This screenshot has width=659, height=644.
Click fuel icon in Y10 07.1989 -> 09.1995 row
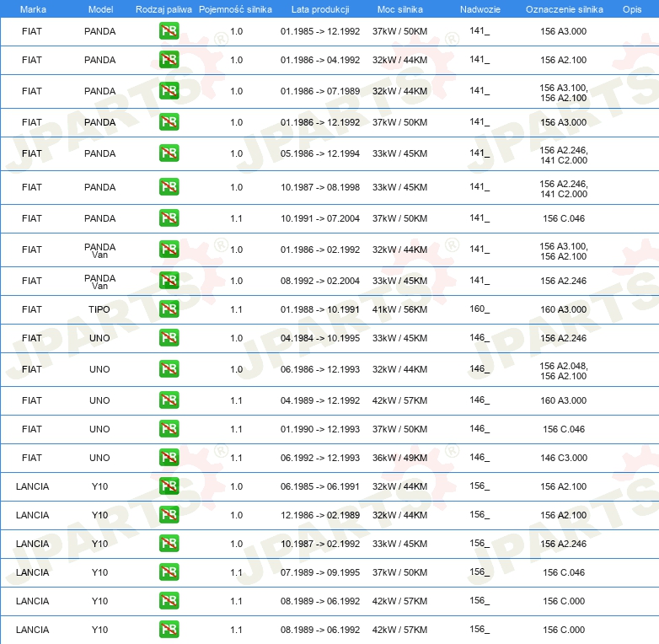click(x=169, y=572)
